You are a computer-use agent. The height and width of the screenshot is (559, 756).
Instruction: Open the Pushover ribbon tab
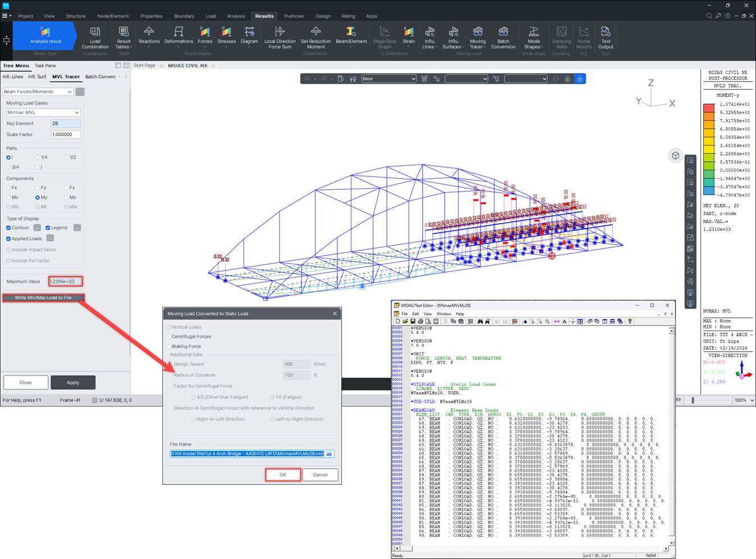[x=294, y=16]
